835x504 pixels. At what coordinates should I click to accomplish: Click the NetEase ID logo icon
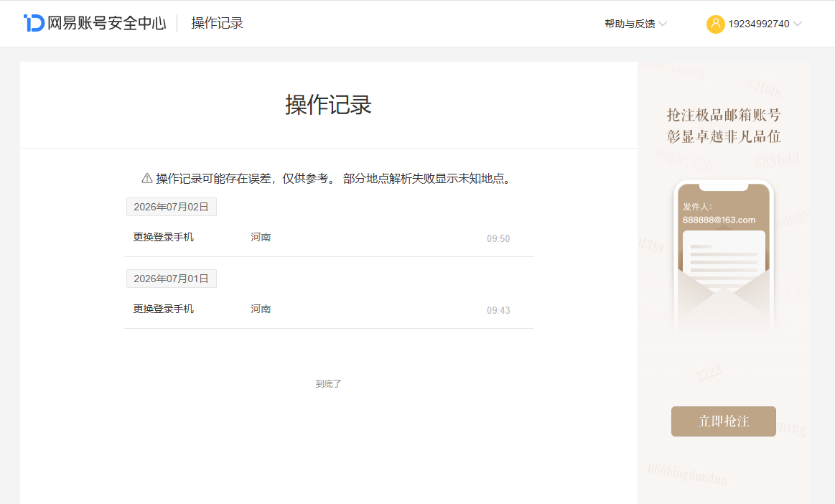point(34,23)
